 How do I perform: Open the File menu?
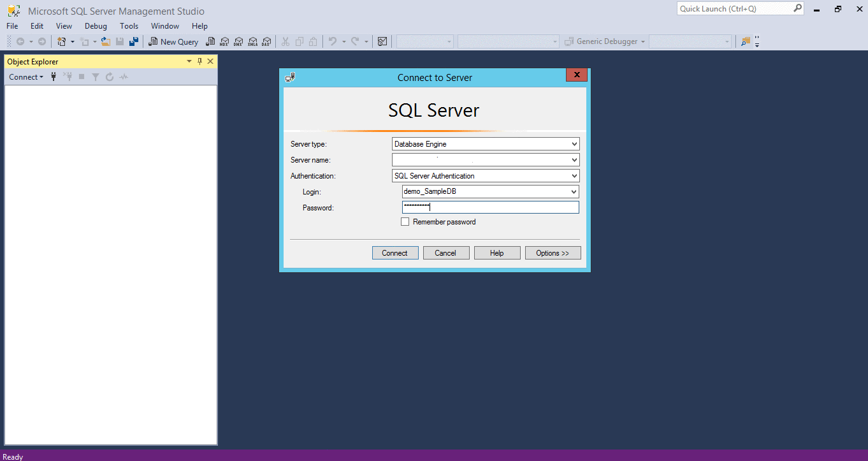pyautogui.click(x=12, y=26)
